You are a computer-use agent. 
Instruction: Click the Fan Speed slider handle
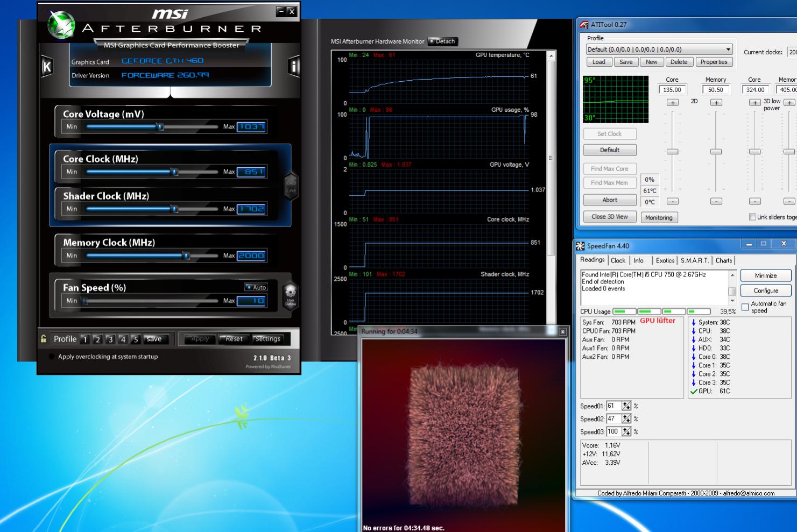click(x=84, y=301)
